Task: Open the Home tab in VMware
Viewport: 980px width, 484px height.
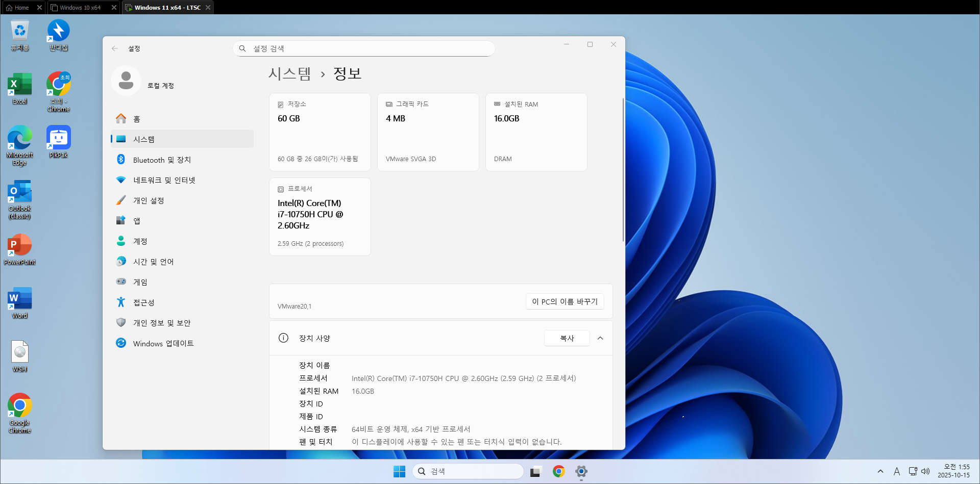Action: 21,8
